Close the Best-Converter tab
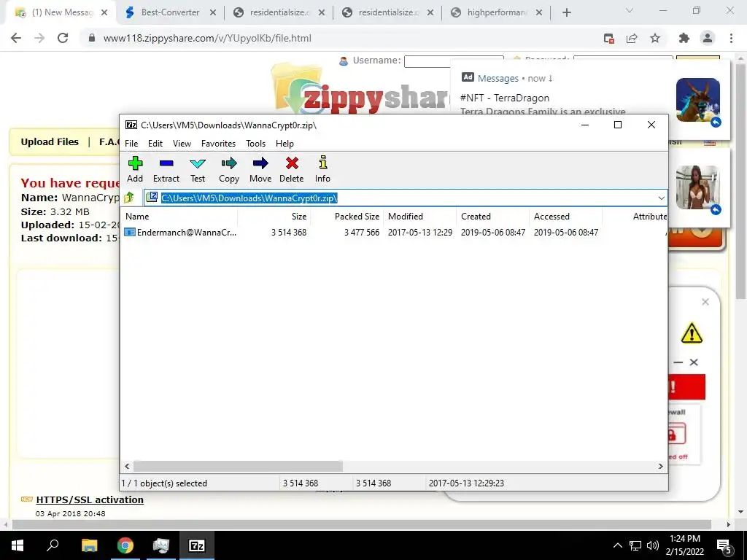This screenshot has width=747, height=560. [213, 13]
